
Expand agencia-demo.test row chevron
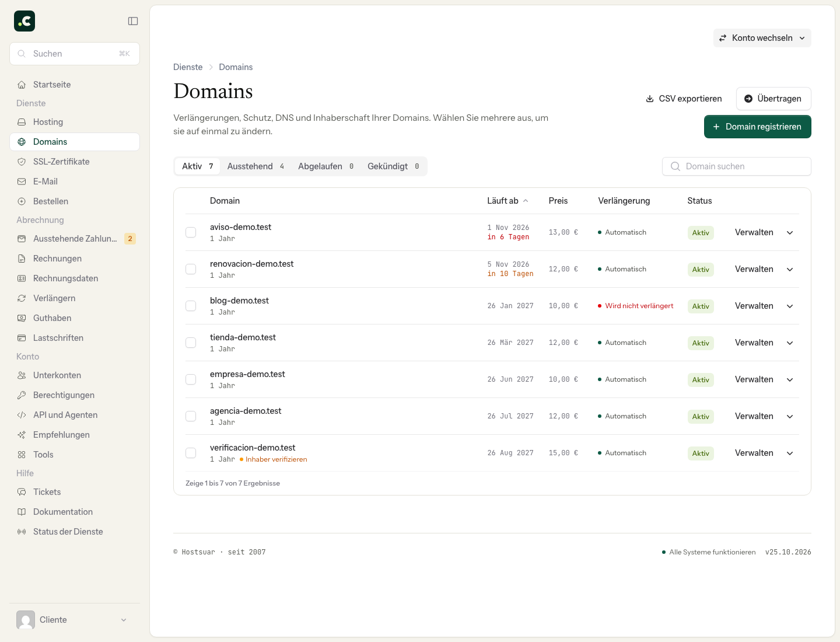790,416
